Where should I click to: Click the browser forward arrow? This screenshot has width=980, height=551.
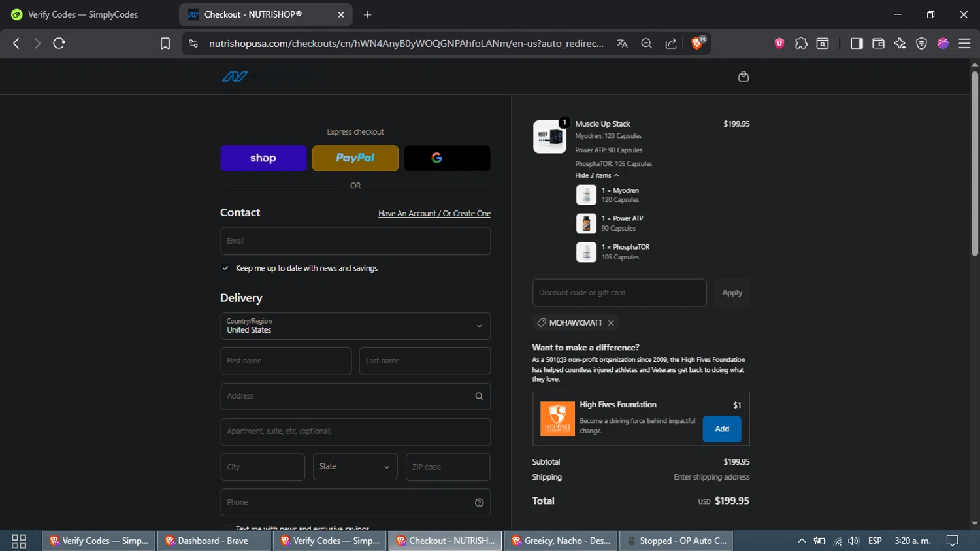(37, 43)
